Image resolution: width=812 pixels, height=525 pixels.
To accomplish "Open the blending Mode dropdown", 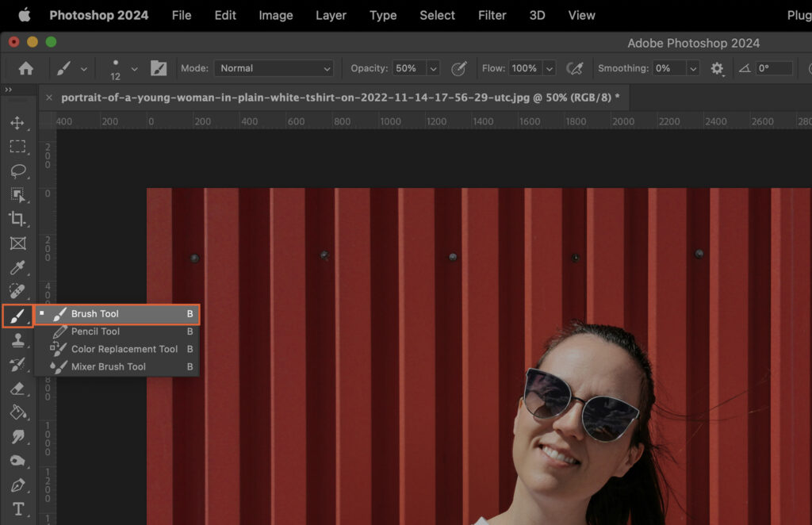I will 274,68.
